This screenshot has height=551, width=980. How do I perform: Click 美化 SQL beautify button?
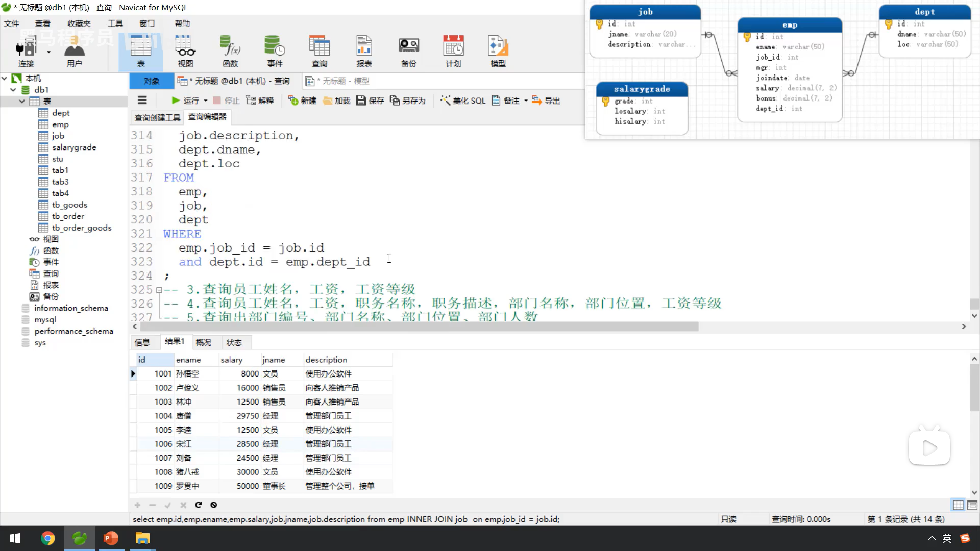tap(463, 101)
